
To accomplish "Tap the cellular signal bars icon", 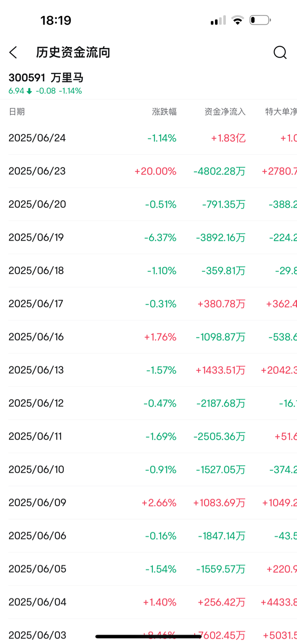I will 218,20.
